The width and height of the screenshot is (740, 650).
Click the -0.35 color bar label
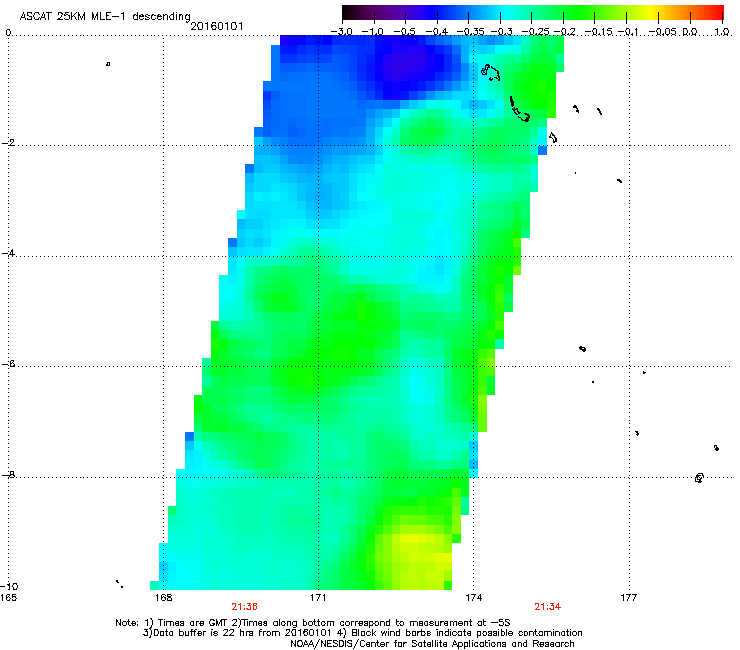click(x=470, y=32)
